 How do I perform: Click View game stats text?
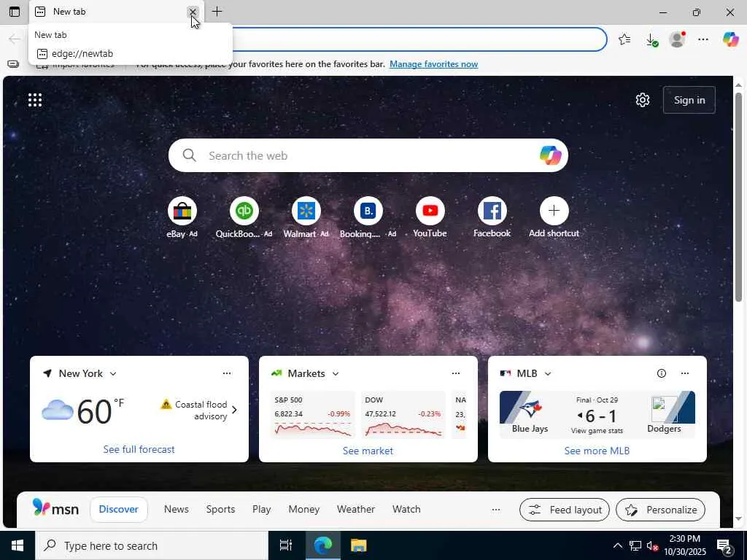597,431
